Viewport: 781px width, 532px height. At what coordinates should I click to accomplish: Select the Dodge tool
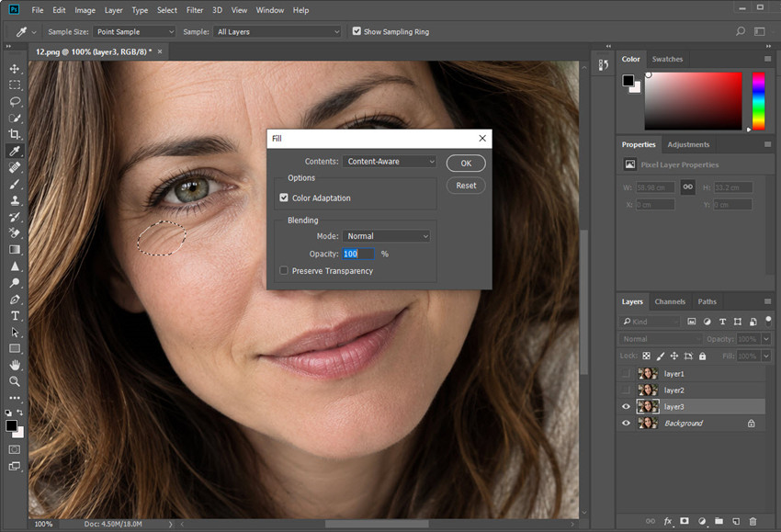coord(15,282)
